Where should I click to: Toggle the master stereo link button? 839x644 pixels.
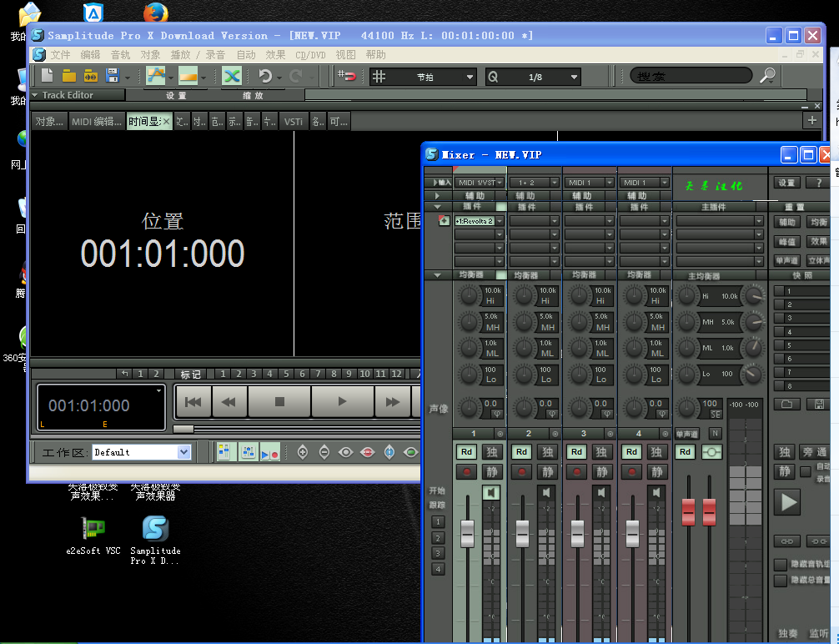(x=711, y=452)
